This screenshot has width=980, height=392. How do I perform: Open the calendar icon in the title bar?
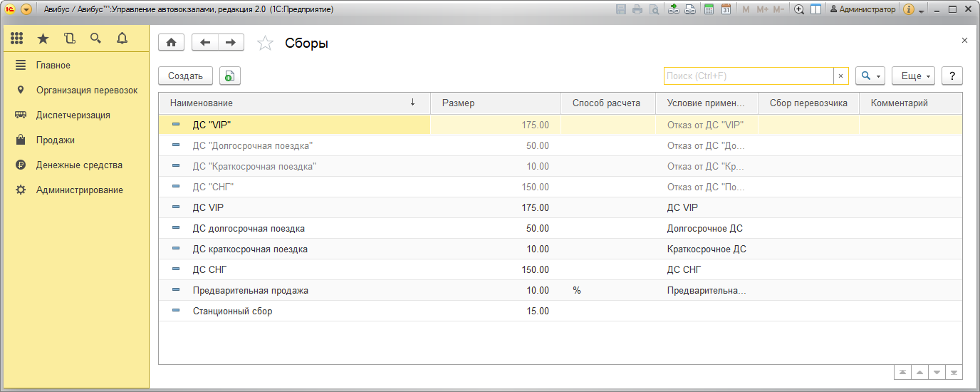(726, 9)
